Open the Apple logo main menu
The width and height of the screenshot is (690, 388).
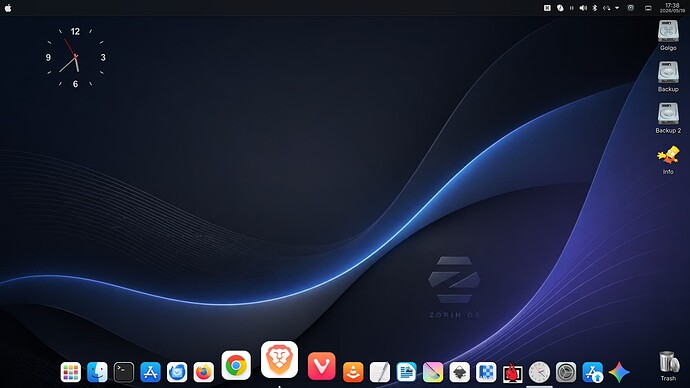point(8,8)
